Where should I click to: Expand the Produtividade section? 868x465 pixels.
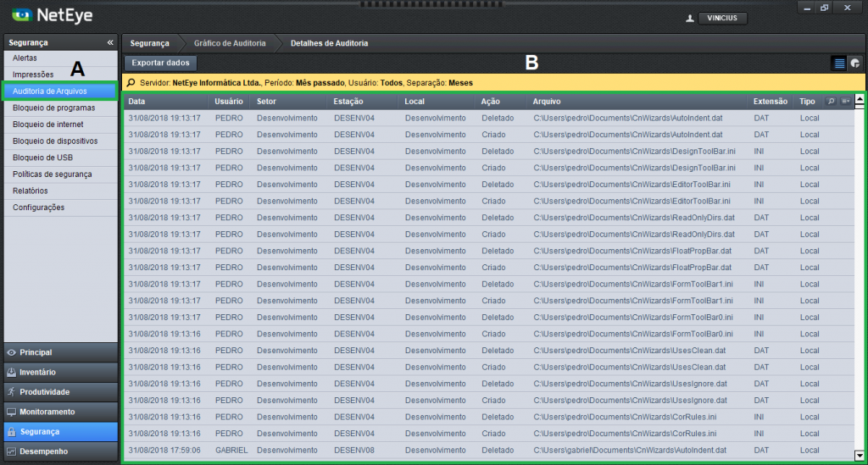60,392
